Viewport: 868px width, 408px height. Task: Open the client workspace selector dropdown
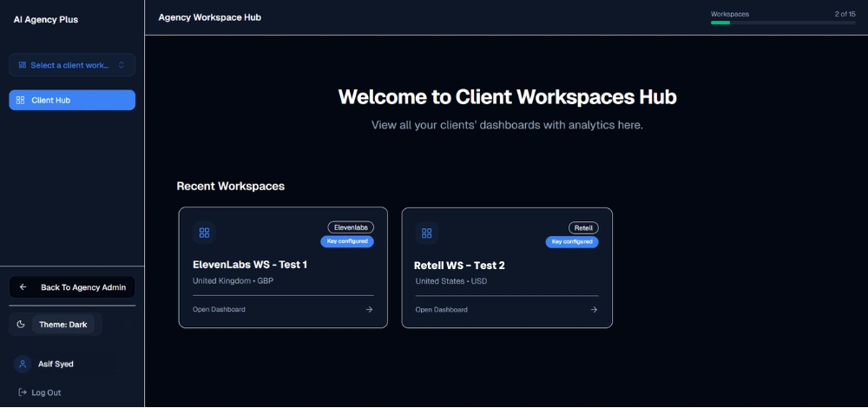72,65
